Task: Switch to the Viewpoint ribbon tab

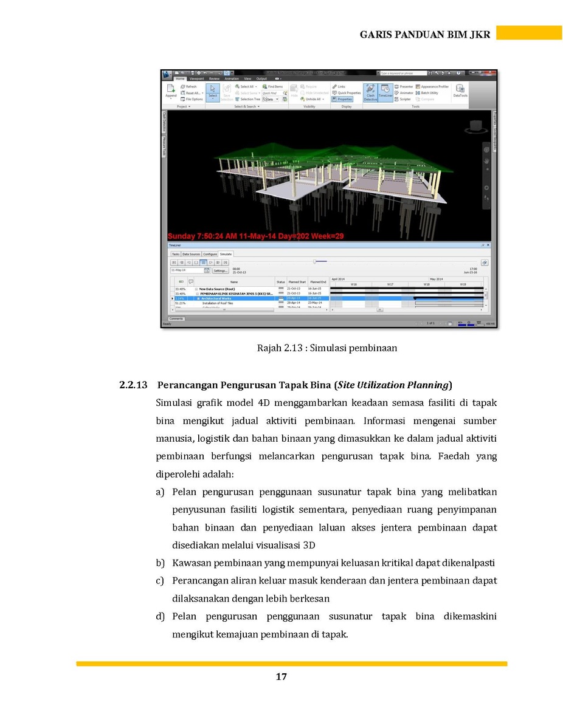Action: [x=197, y=78]
